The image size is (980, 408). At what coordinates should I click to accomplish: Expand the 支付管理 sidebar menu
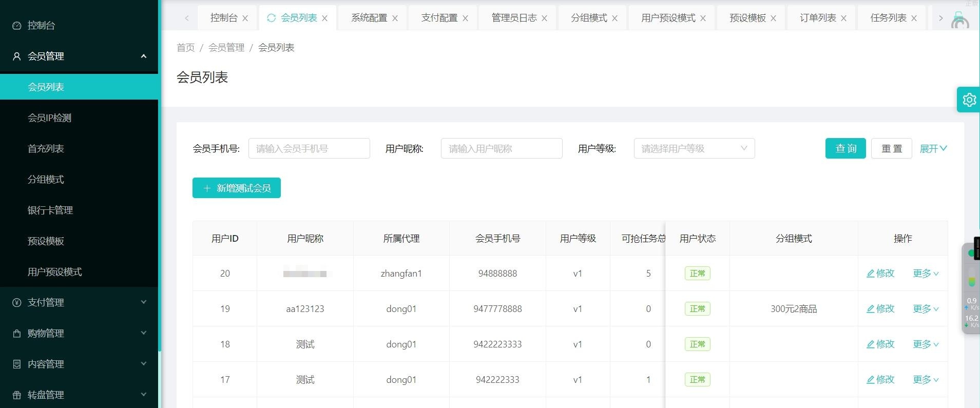point(80,302)
